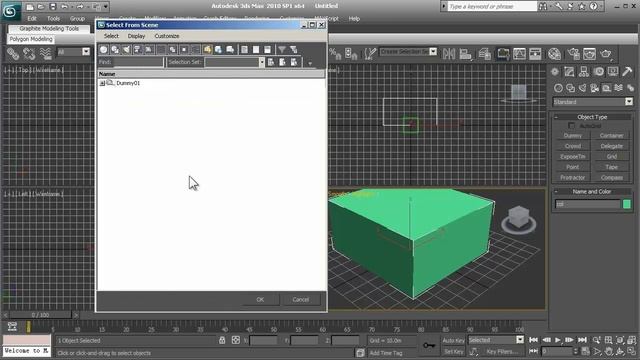Select the Shapes category icon
This screenshot has width=640, height=360.
pyautogui.click(x=571, y=88)
